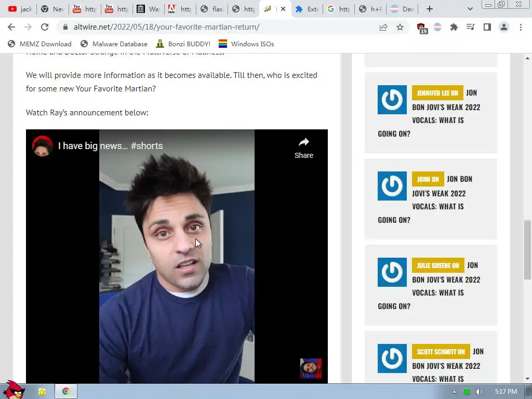Click Jennifer Lee's commenter avatar icon
Screen dimensions: 532x399
(392, 100)
